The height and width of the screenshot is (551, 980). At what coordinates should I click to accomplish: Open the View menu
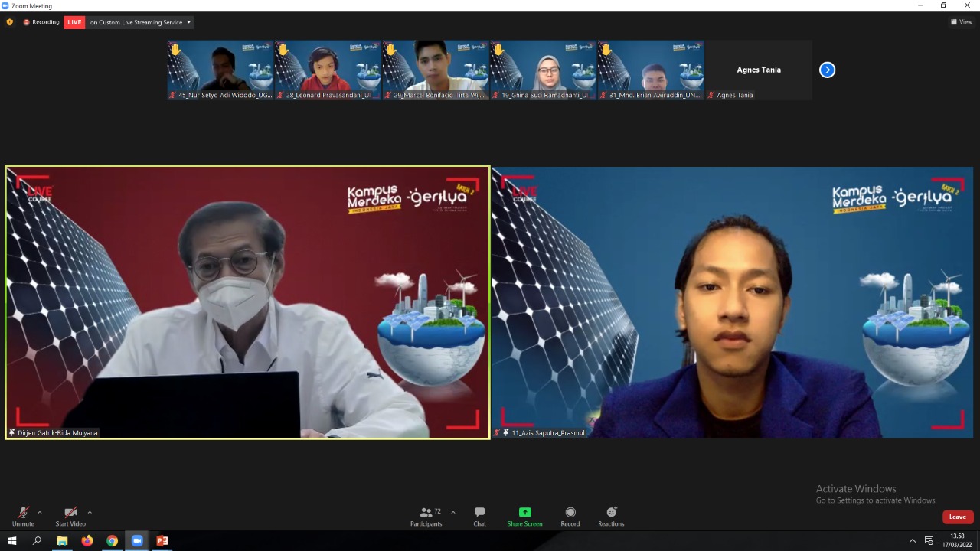(962, 22)
